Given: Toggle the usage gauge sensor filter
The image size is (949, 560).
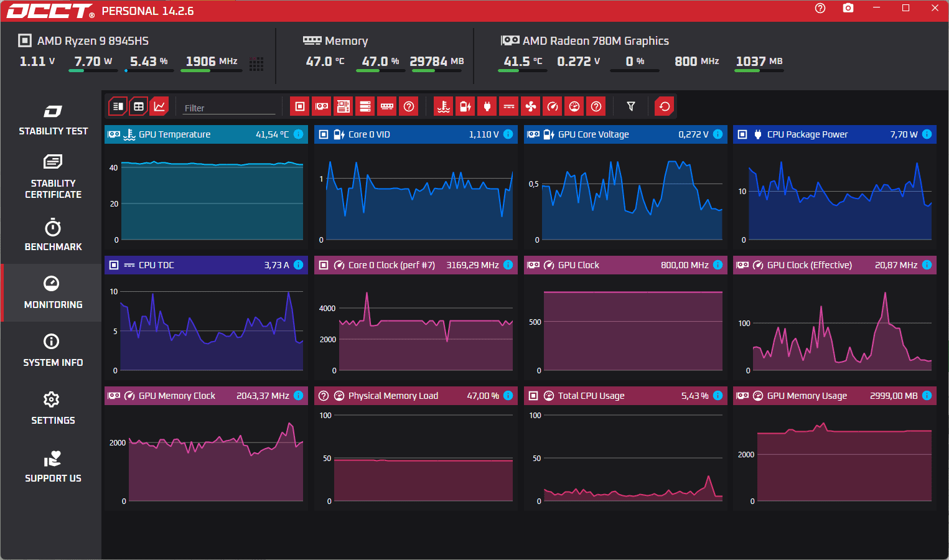Looking at the screenshot, I should coord(574,106).
